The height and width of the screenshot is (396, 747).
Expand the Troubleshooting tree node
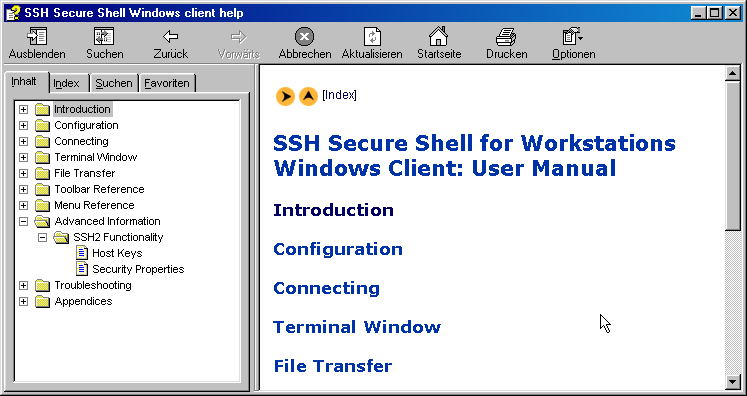pyautogui.click(x=23, y=285)
